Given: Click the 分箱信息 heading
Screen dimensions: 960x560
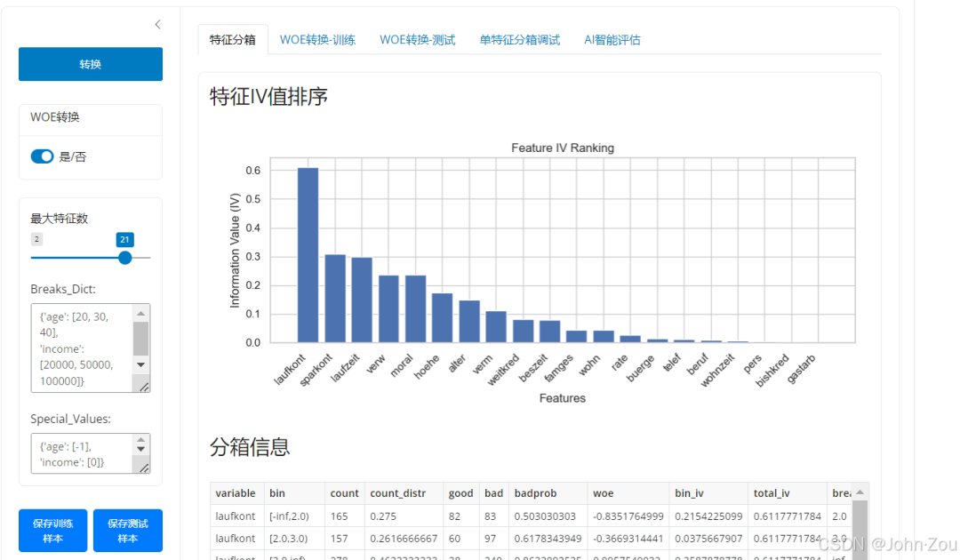Looking at the screenshot, I should click(250, 447).
